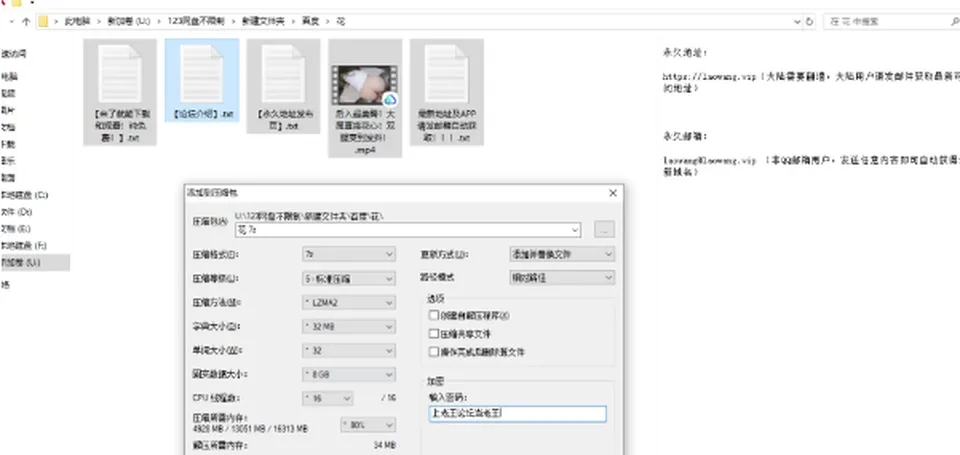Open the (E:) drive in the sidebar
This screenshot has width=960, height=455.
point(17,229)
